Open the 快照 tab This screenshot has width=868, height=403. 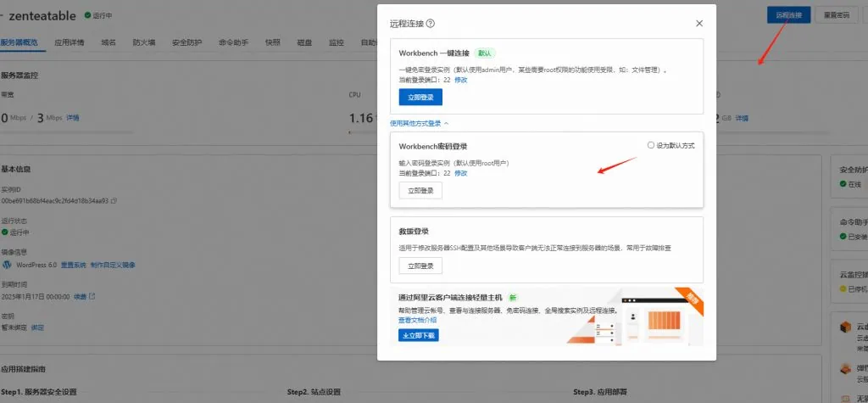point(272,42)
